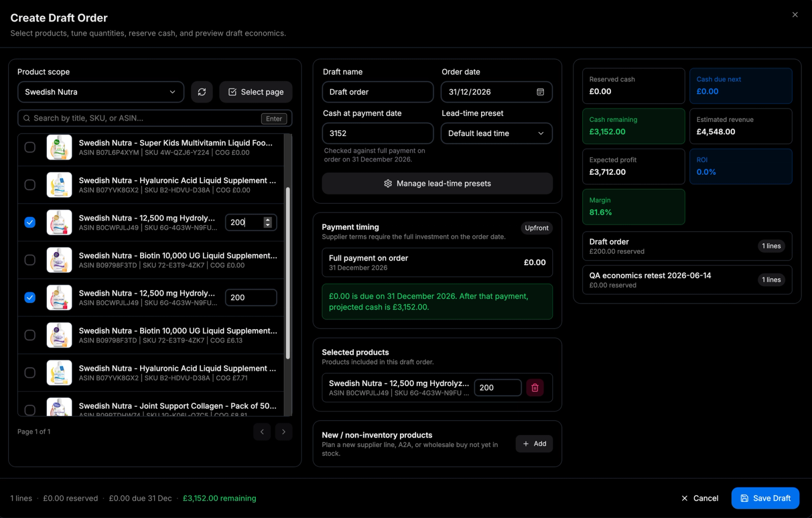Go to previous page arrow
This screenshot has height=518, width=812.
click(x=262, y=432)
